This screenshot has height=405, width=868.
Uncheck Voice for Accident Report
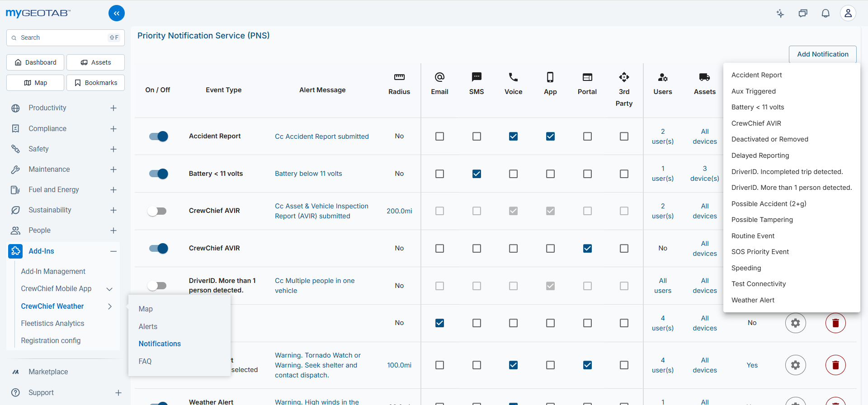[x=513, y=136]
